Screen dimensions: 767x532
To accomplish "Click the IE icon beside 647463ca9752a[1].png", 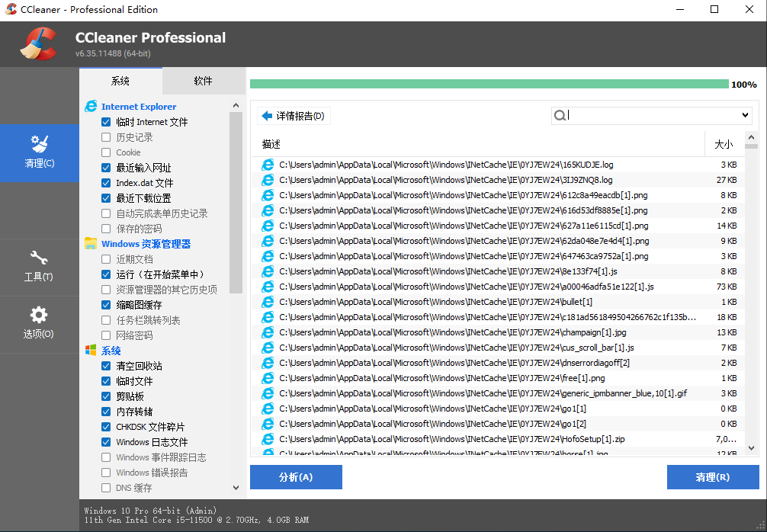I will coord(268,256).
